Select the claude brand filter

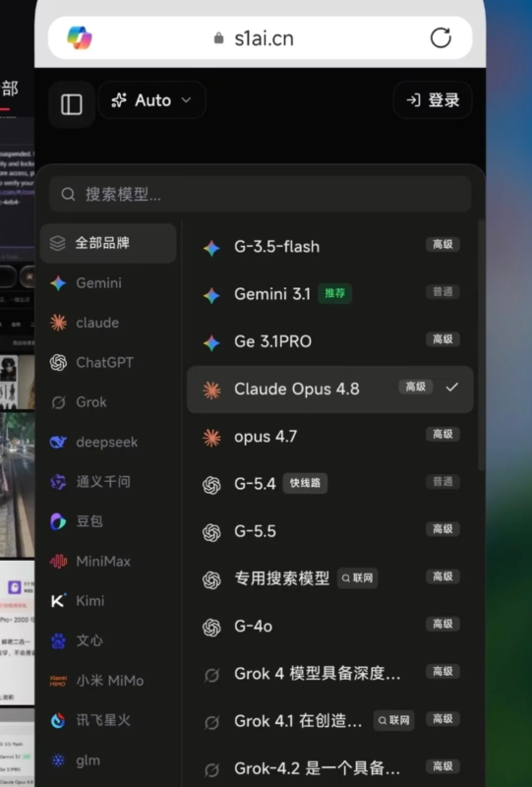tap(108, 323)
